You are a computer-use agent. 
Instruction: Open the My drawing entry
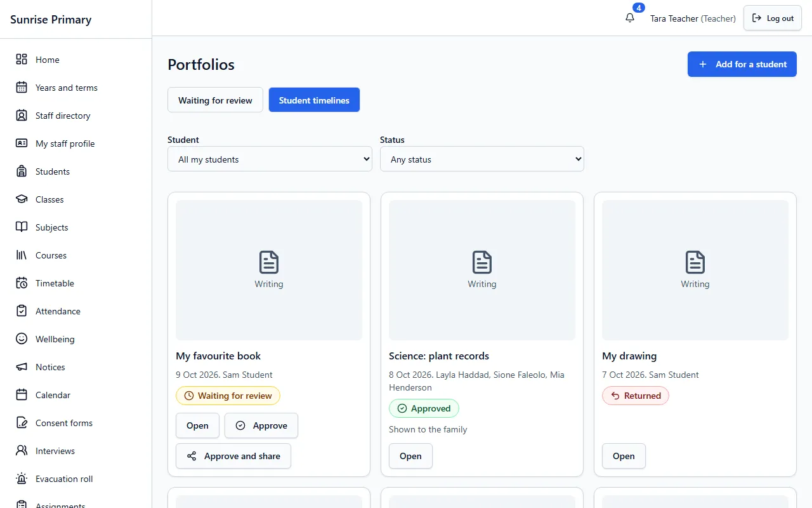point(624,456)
